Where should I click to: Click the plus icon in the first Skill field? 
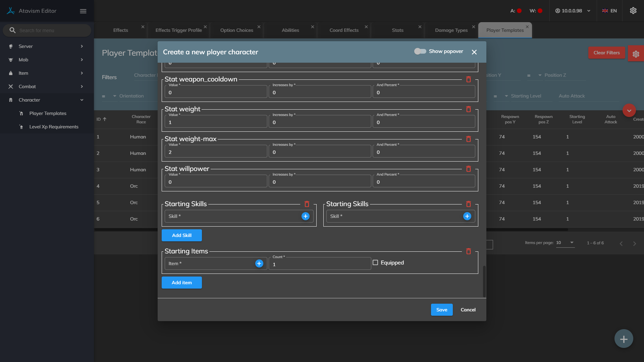click(x=305, y=216)
